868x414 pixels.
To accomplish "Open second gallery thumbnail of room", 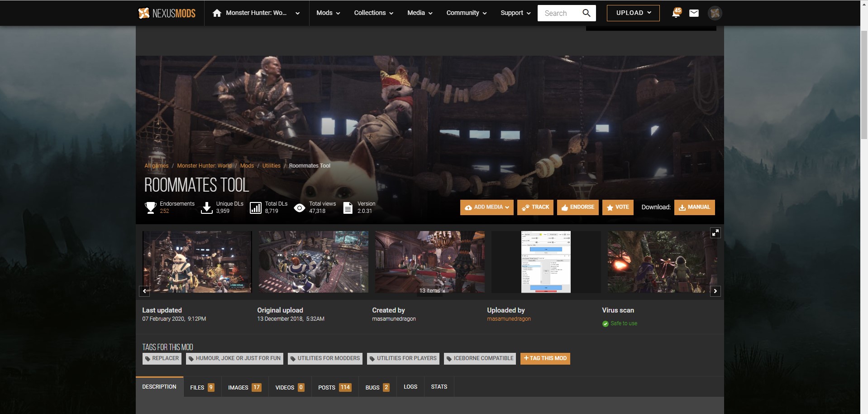I will click(314, 262).
